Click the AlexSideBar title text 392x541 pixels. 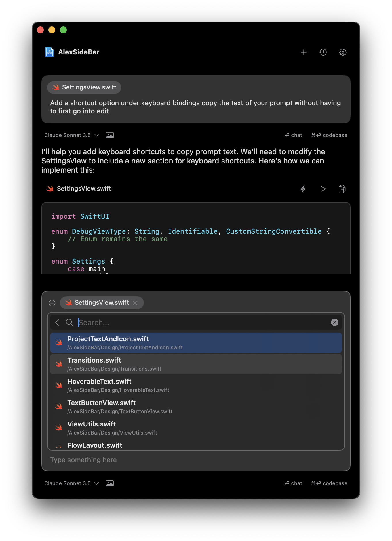coord(79,52)
